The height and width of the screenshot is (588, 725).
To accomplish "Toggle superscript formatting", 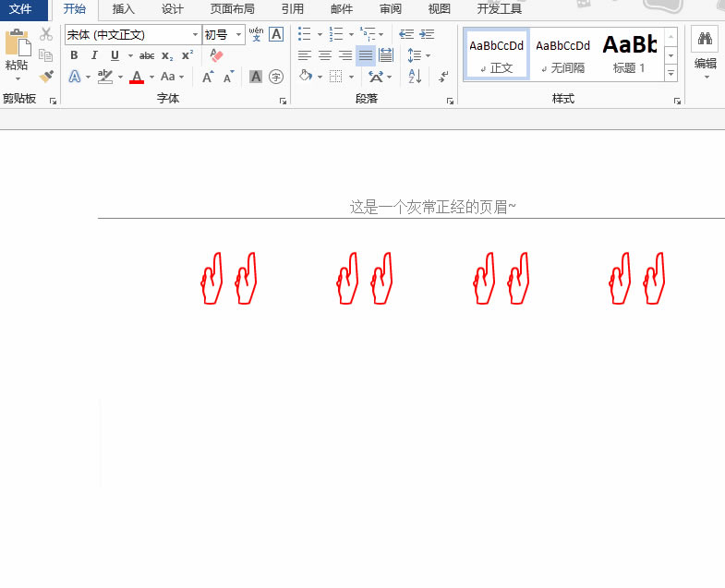I will [x=187, y=55].
